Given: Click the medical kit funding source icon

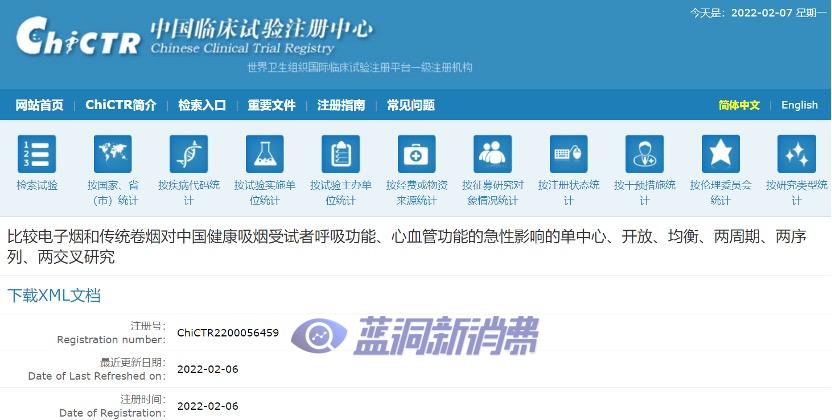Looking at the screenshot, I should [x=417, y=154].
